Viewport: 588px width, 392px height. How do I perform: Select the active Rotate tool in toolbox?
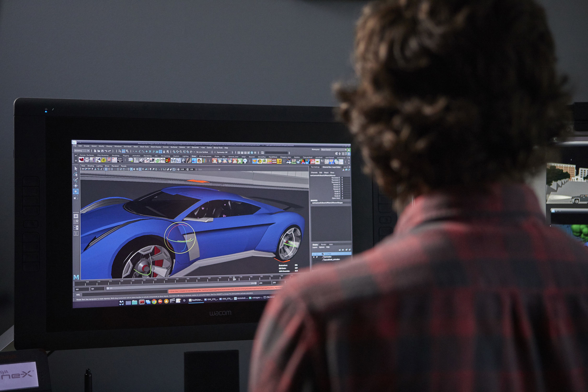click(76, 191)
